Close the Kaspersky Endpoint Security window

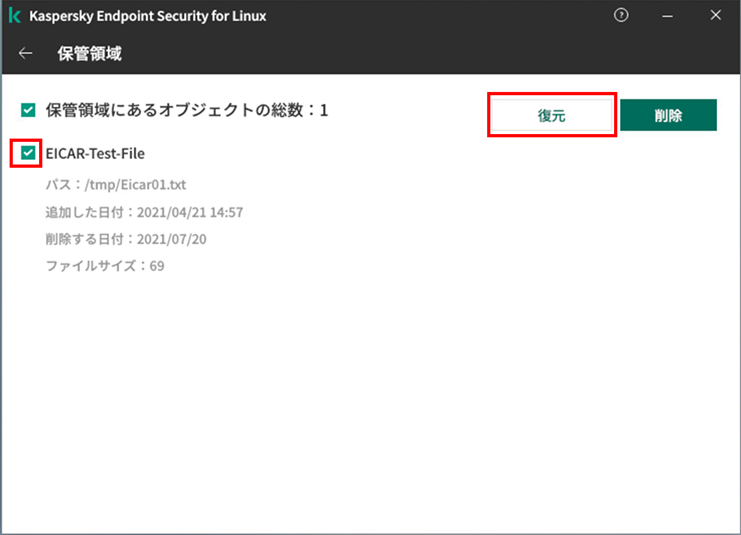[715, 15]
